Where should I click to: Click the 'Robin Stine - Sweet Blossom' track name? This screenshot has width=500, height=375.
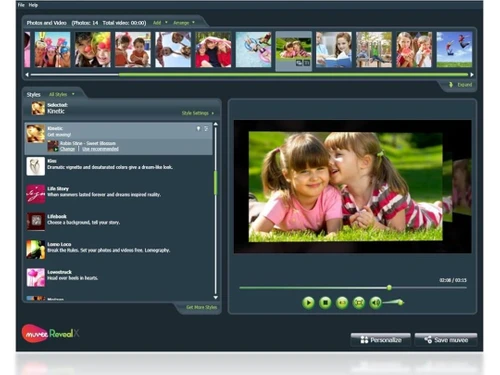click(88, 143)
